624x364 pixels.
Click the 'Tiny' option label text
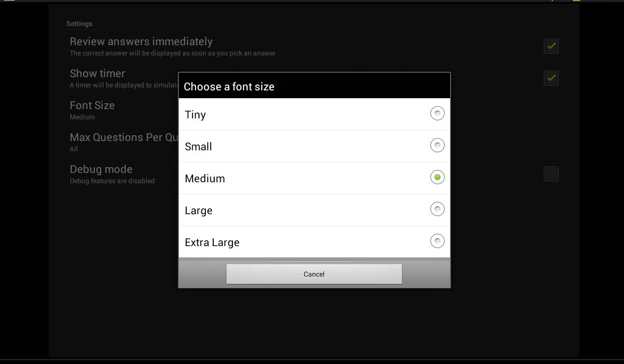click(x=195, y=115)
